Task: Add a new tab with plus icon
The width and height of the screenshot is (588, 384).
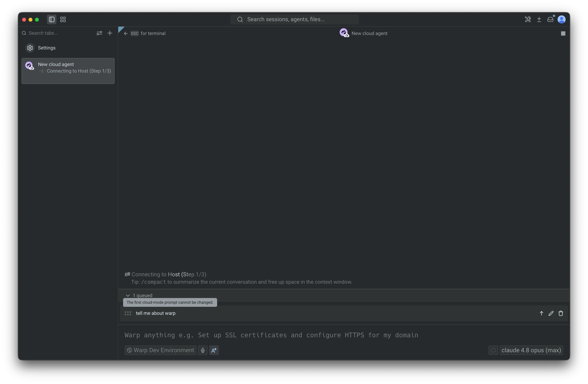Action: (x=110, y=33)
